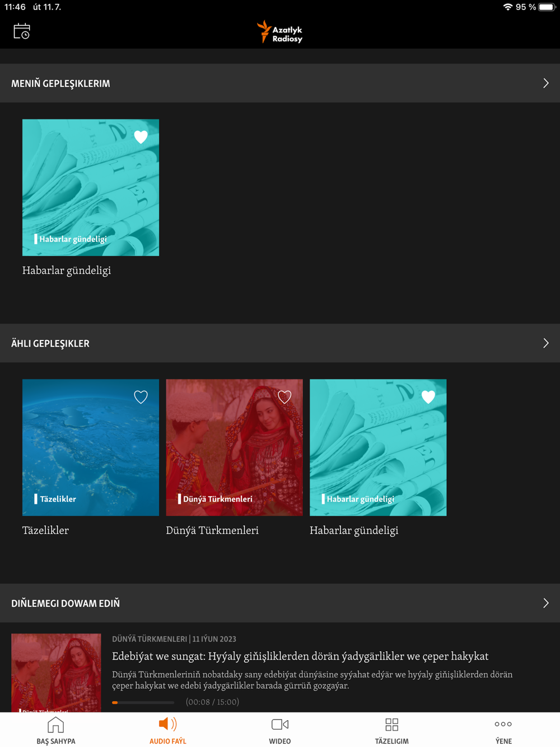Click Täzelikler title below thumbnail

45,530
